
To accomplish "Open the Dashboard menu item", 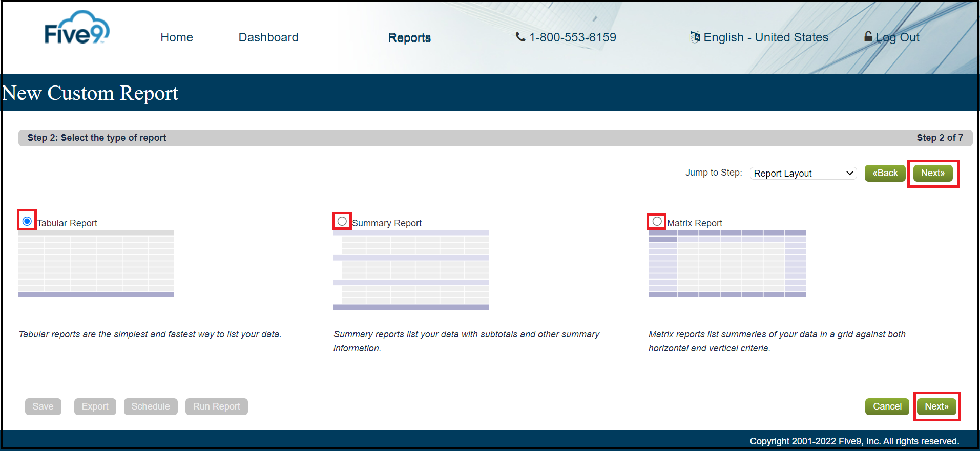I will (x=268, y=37).
